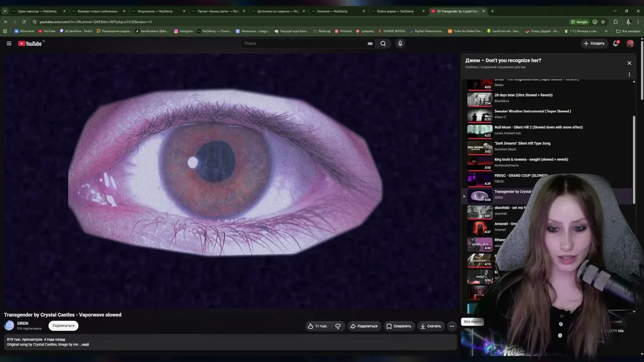Open the SaveFrom.net bookmark
The image size is (644, 362).
(504, 31)
